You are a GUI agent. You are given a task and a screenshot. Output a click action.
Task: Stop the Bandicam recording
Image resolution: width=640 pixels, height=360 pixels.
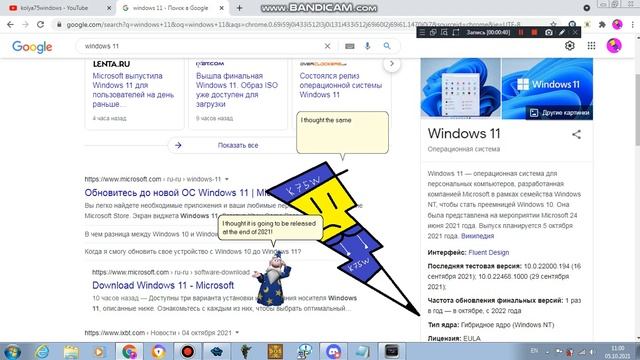pos(534,32)
